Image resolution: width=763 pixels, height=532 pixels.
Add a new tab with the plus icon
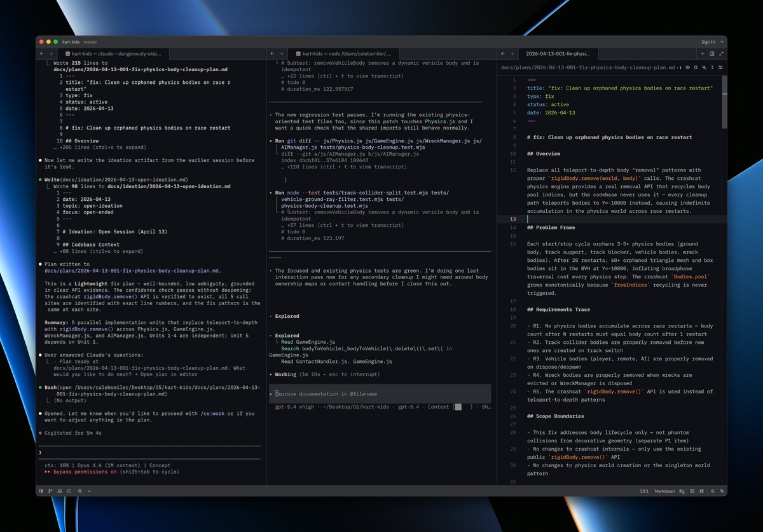point(703,54)
